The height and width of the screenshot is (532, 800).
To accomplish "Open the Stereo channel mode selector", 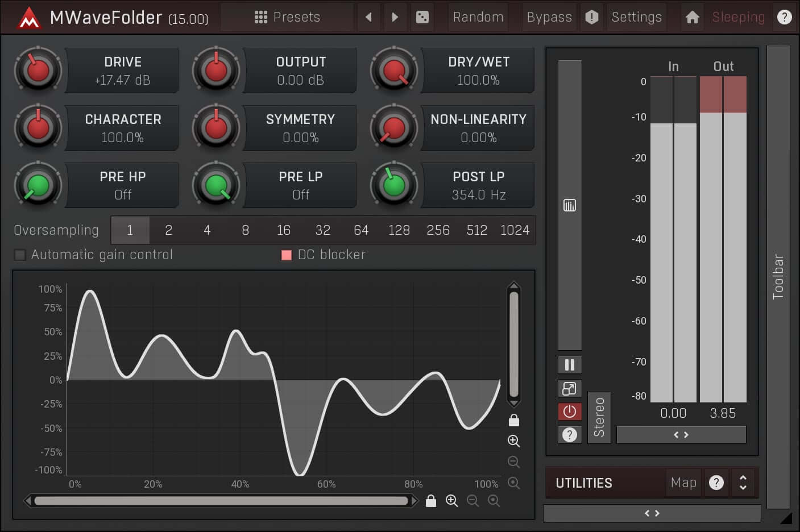I will (x=599, y=417).
